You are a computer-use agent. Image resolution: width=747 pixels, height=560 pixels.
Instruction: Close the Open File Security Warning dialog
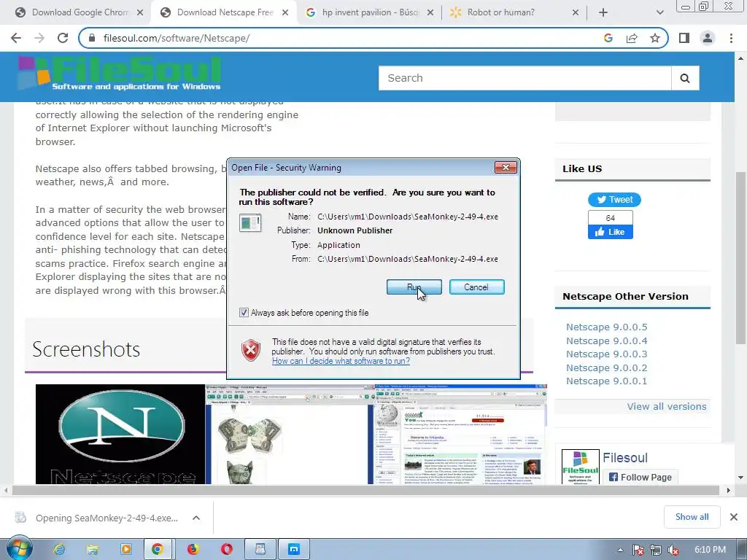[x=506, y=167]
